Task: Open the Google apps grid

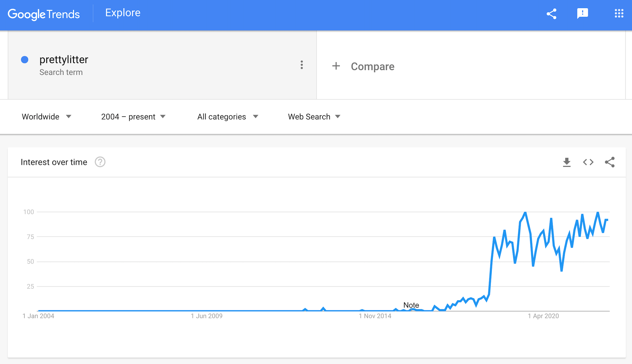Action: [x=619, y=14]
